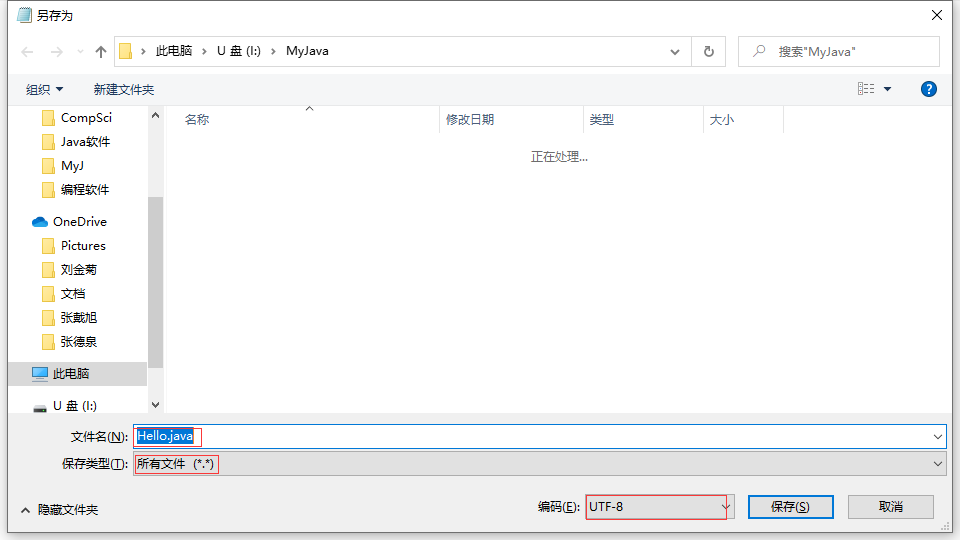This screenshot has height=540, width=960.
Task: Open the CompSci folder
Action: point(86,118)
